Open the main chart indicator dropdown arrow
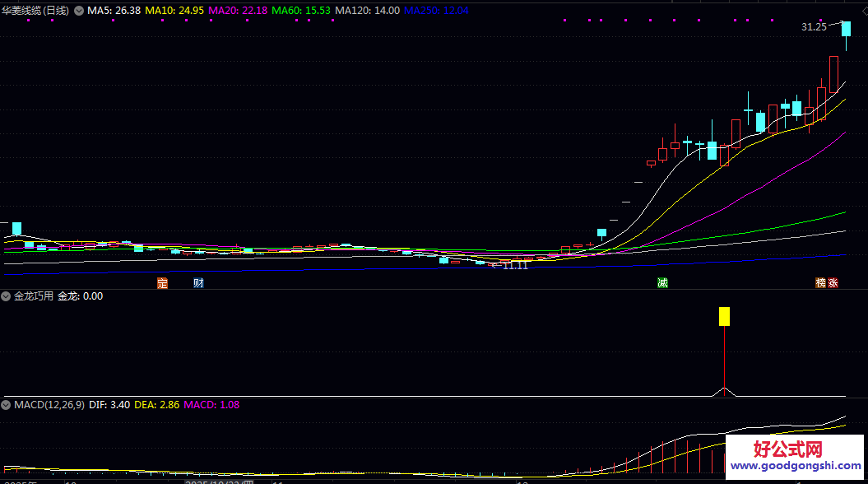 [79, 11]
